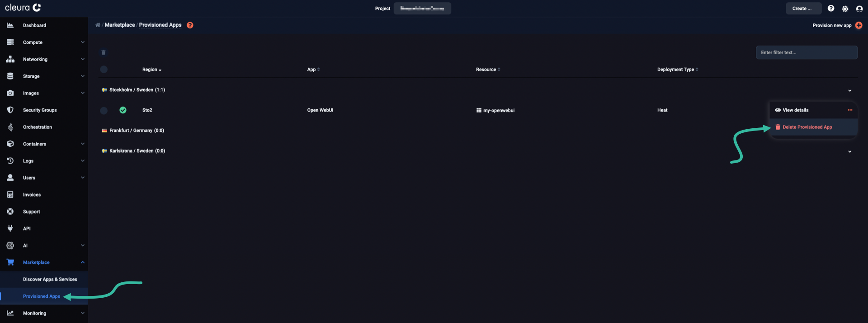Click the help question mark in top bar
The width and height of the screenshot is (868, 323).
[831, 8]
